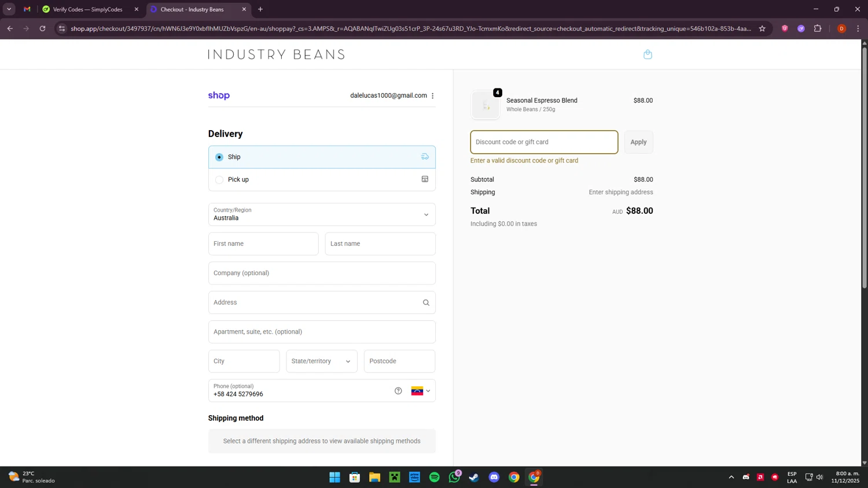Click the ESP LAA language indicator
The height and width of the screenshot is (488, 868).
tap(792, 477)
